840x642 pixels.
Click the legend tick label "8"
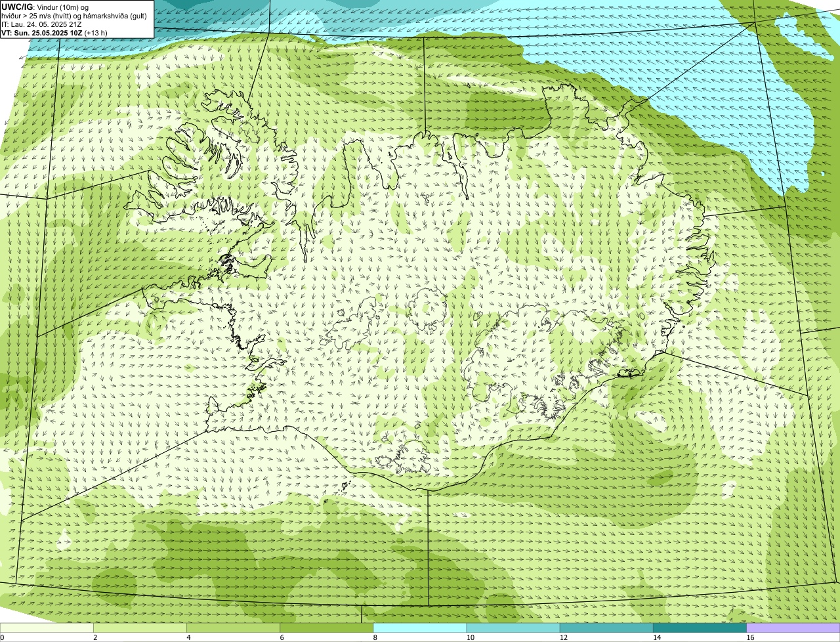[x=375, y=637]
